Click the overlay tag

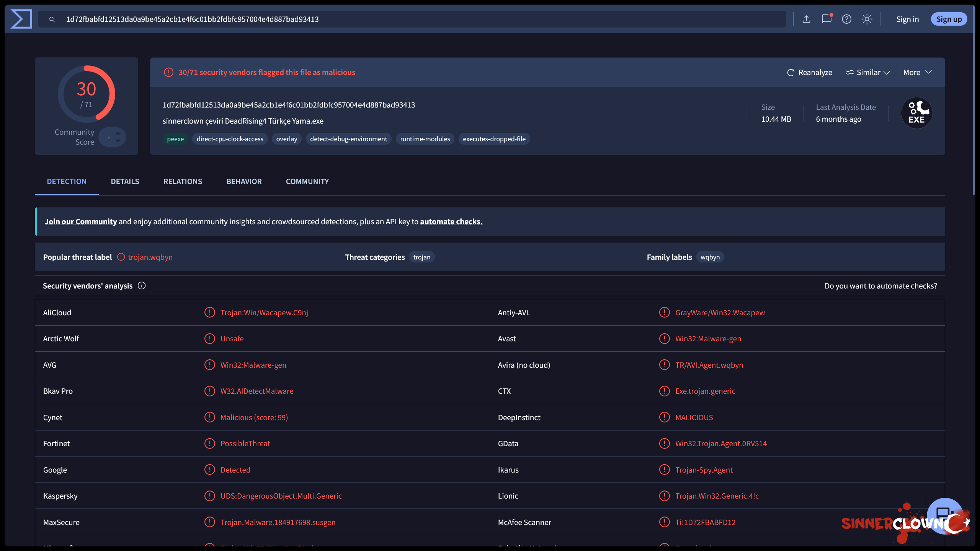[287, 139]
